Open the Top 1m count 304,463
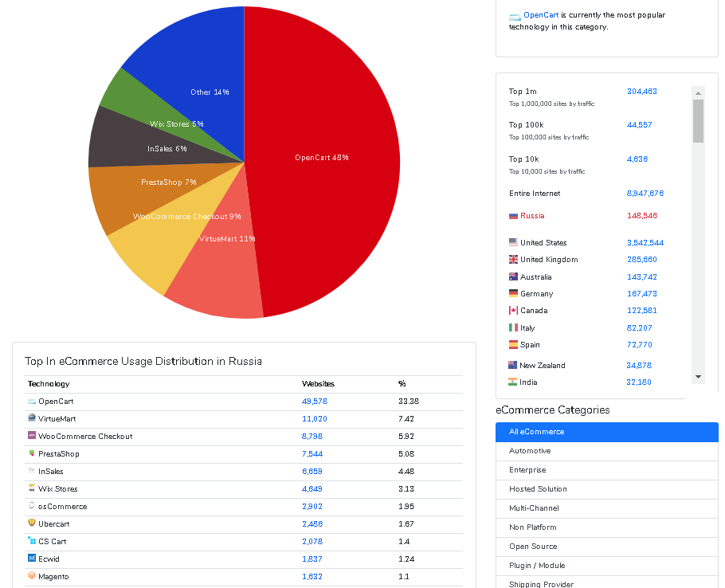The height and width of the screenshot is (588, 725). pos(642,92)
